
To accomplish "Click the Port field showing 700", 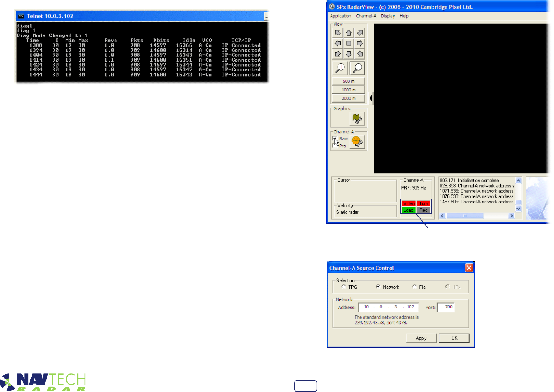I will coord(446,307).
